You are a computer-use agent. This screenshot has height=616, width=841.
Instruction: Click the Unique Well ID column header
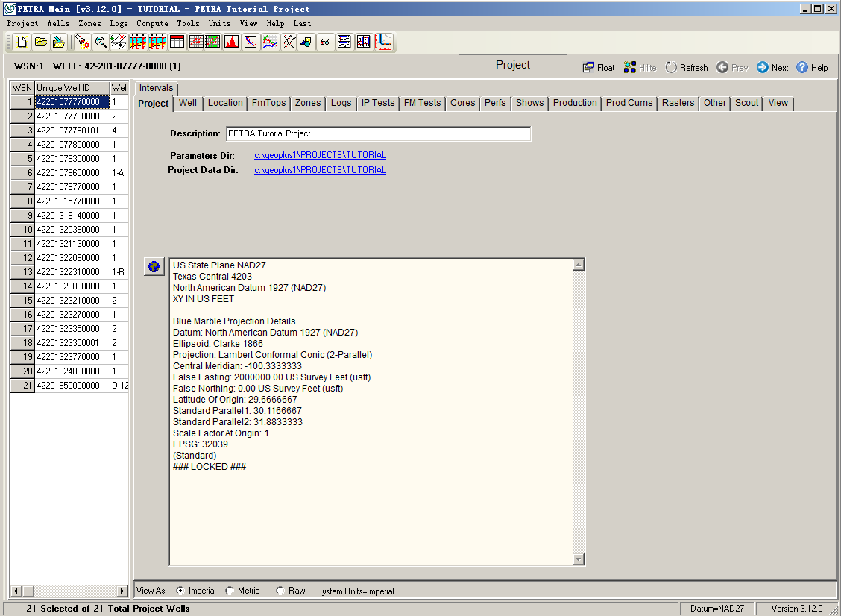point(72,88)
